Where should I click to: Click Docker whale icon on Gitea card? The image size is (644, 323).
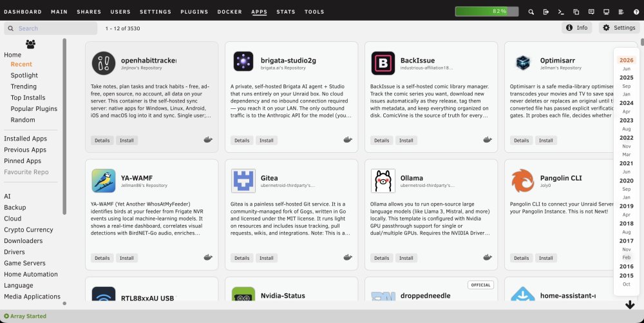pos(348,257)
